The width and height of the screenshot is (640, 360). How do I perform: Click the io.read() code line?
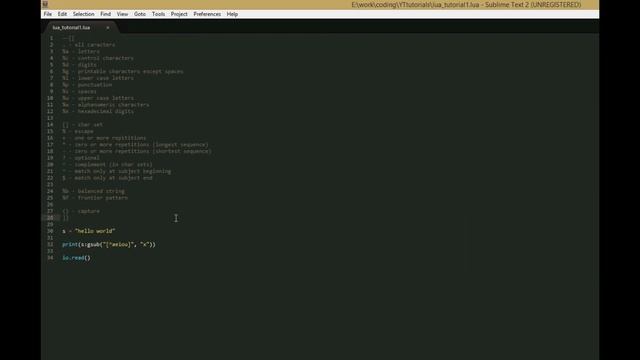click(x=76, y=258)
